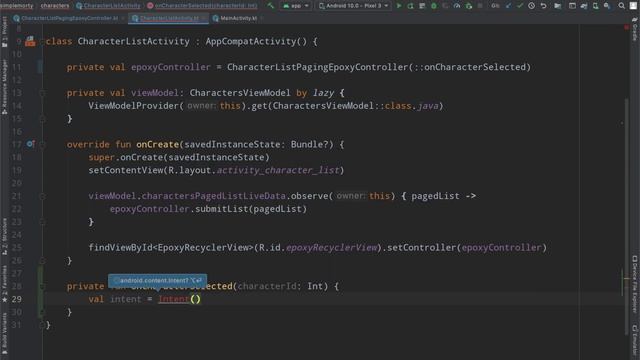Open the Project tool window in left sidebar
The image size is (640, 360).
tap(4, 32)
